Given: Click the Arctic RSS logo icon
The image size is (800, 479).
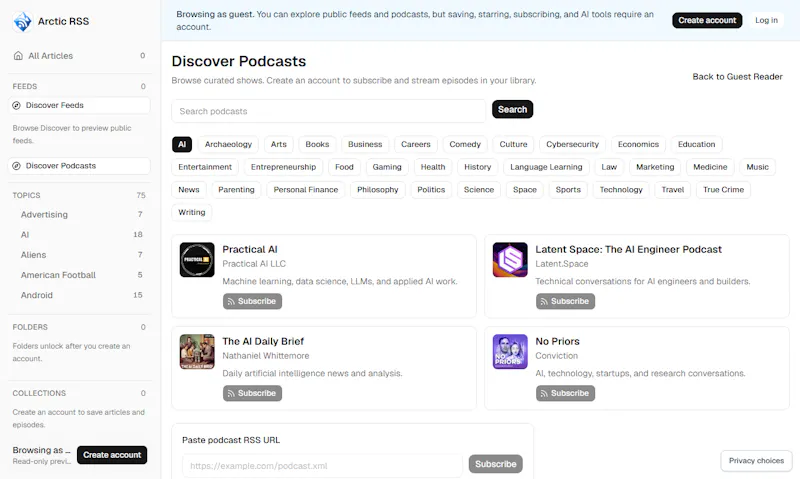Looking at the screenshot, I should pos(22,21).
